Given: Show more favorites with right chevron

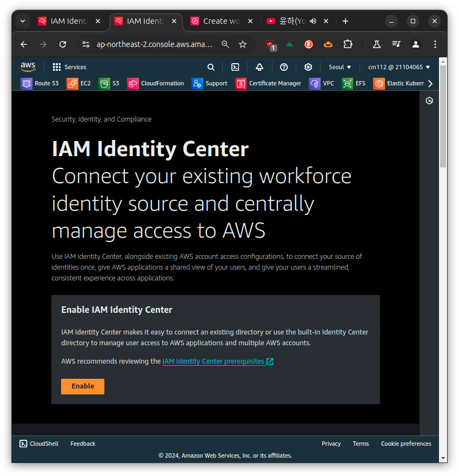Looking at the screenshot, I should 430,84.
